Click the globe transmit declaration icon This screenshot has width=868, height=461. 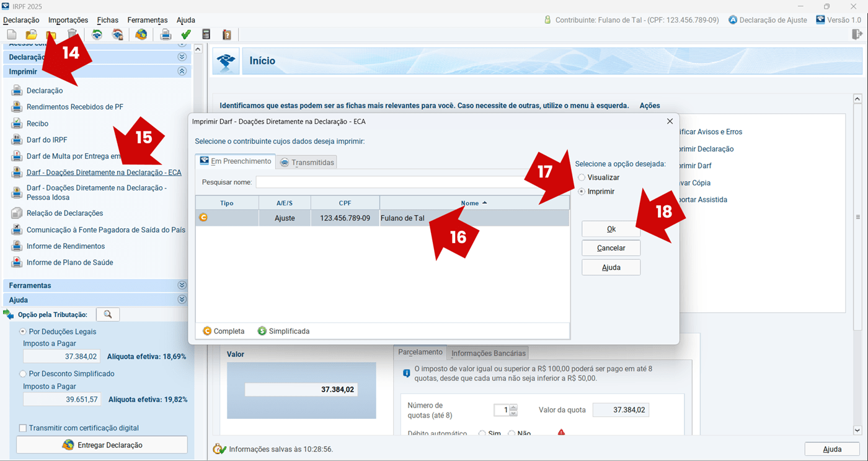[x=141, y=35]
